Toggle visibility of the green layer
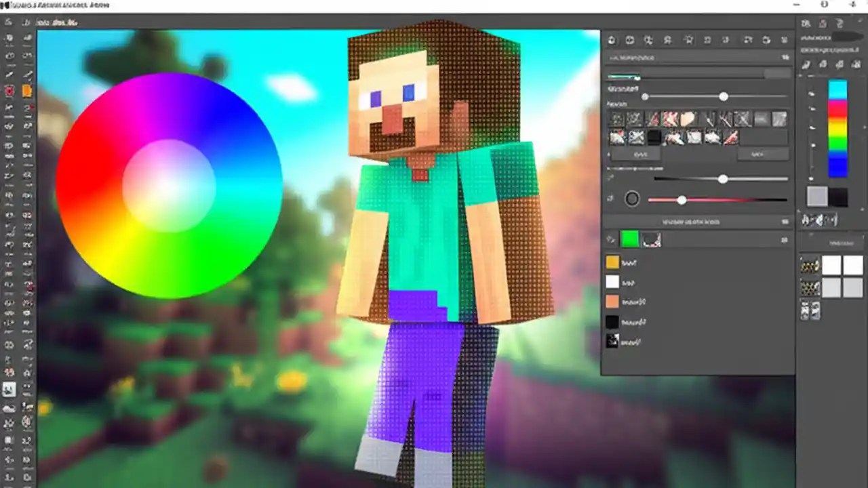868x488 pixels. pyautogui.click(x=611, y=239)
